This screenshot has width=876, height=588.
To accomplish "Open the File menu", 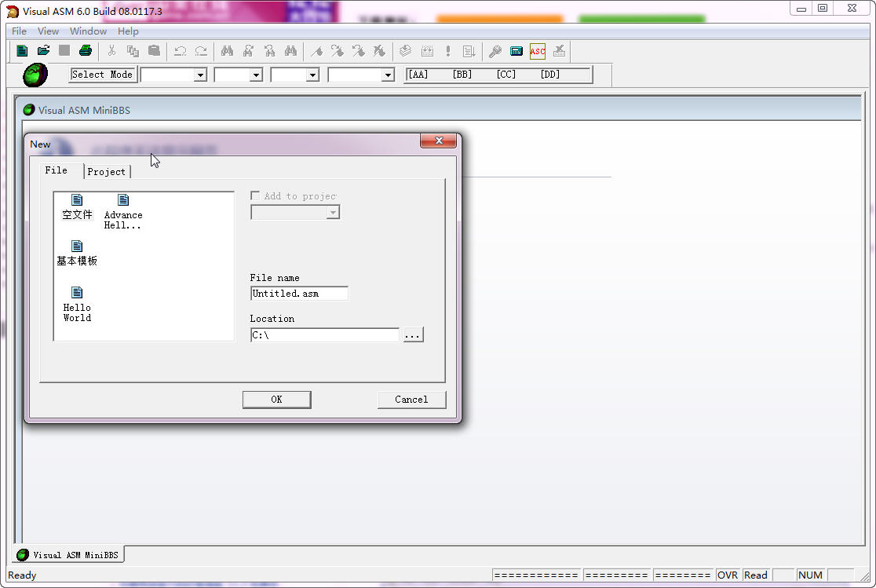I will 19,31.
